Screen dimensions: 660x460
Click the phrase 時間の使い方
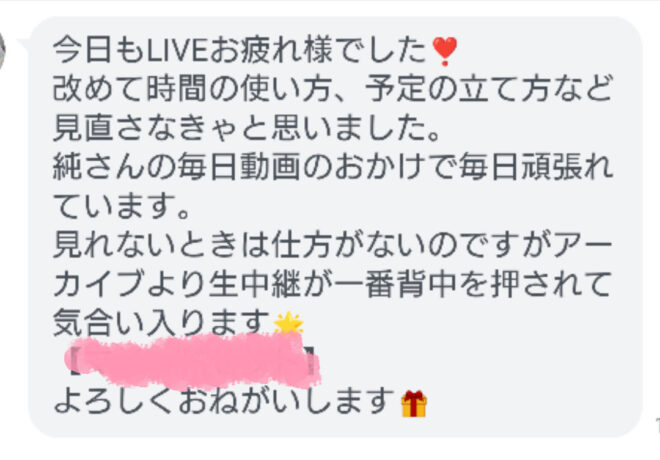click(239, 89)
